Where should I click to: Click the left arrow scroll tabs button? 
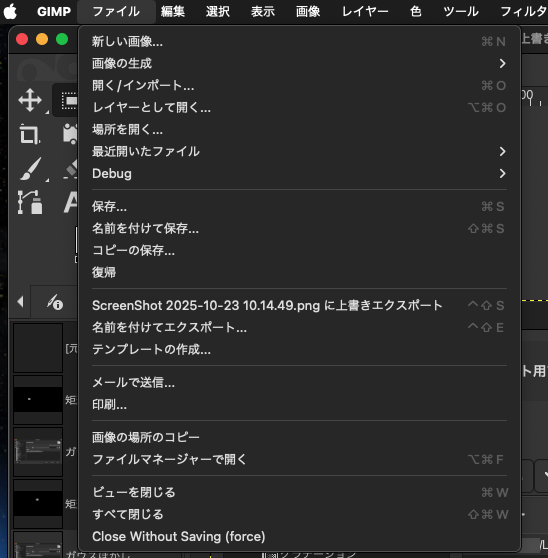point(20,302)
